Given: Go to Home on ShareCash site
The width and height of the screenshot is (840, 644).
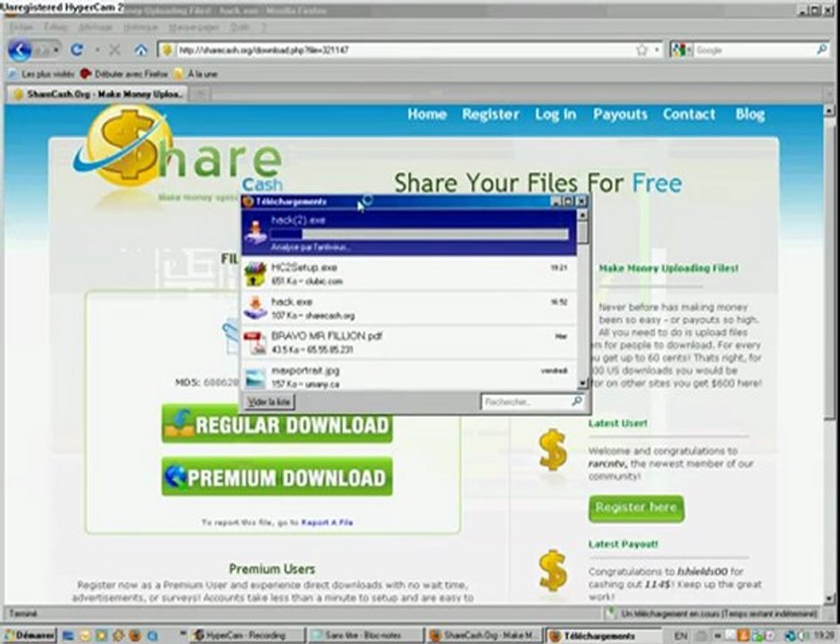Looking at the screenshot, I should 427,114.
